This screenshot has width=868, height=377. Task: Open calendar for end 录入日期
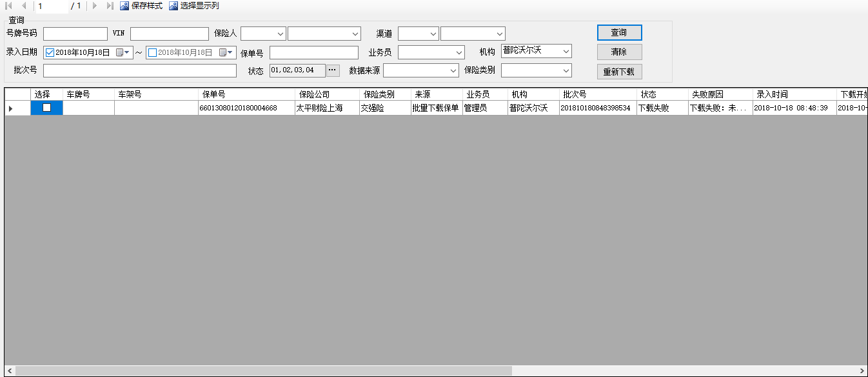(x=226, y=52)
